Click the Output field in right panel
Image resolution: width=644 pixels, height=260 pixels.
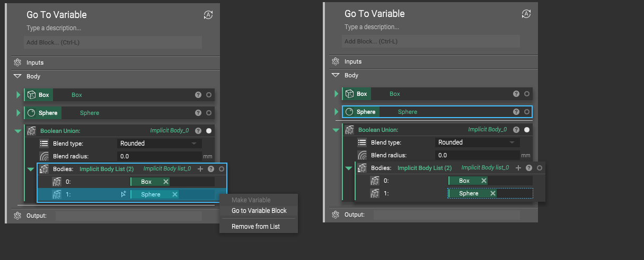click(447, 215)
